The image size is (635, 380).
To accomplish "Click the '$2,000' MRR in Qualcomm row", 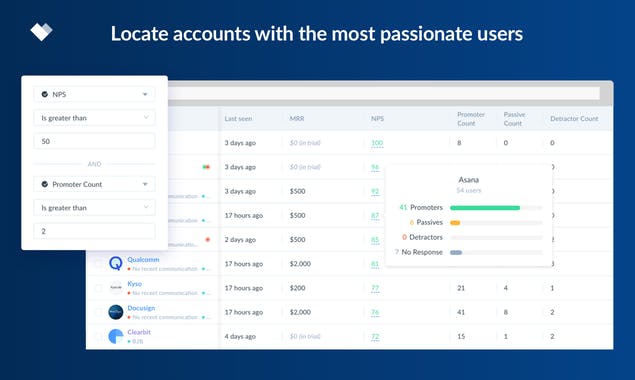I will [x=300, y=264].
